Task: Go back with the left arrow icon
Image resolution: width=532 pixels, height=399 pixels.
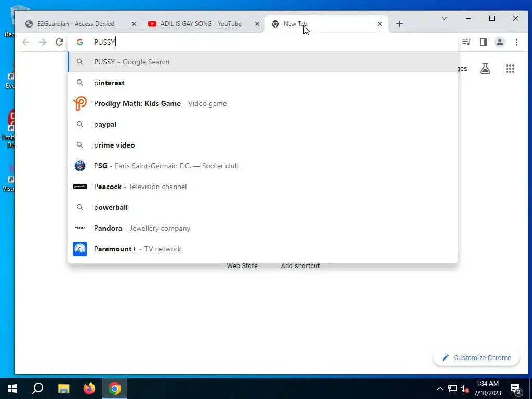Action: (x=26, y=42)
